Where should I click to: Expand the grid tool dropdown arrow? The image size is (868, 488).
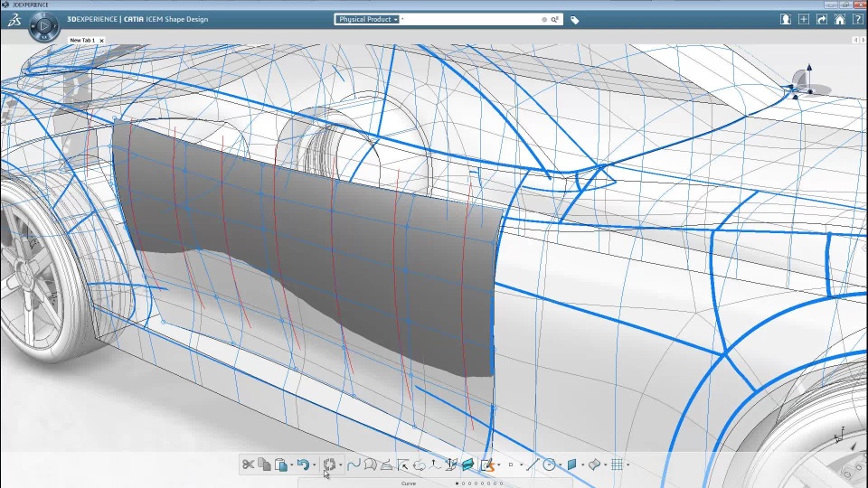628,465
